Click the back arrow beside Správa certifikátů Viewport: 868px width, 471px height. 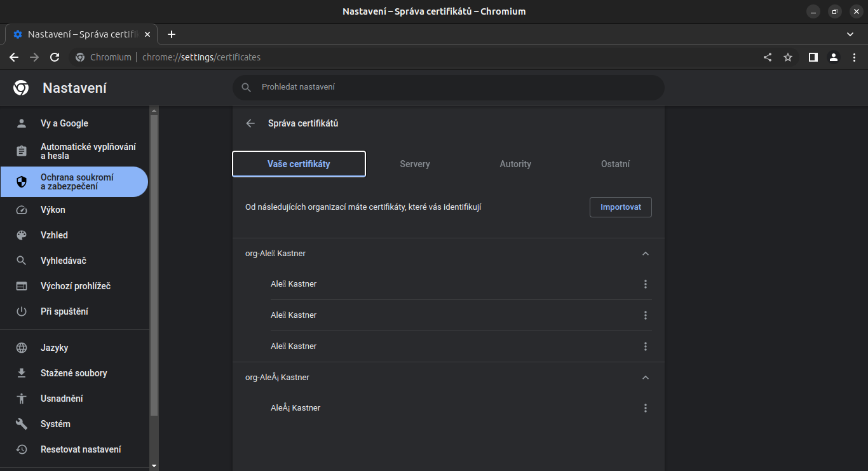pyautogui.click(x=250, y=123)
